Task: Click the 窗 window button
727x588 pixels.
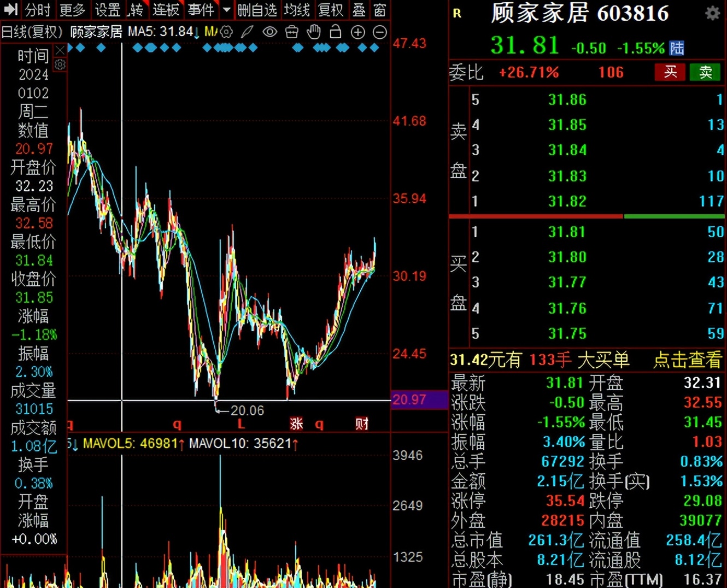Action: [380, 9]
